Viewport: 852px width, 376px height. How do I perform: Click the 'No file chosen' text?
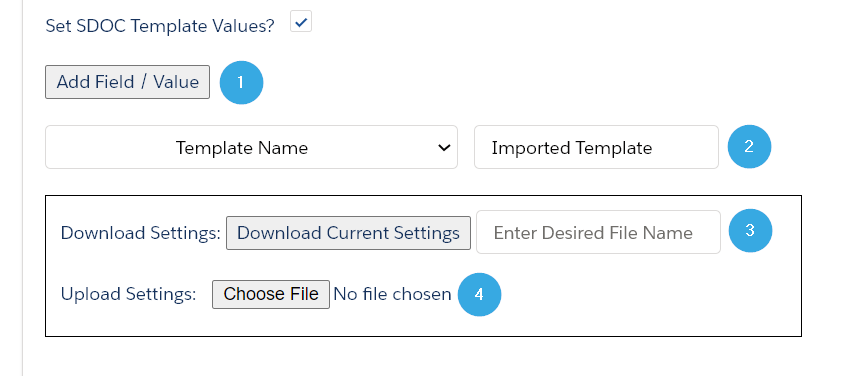point(392,294)
